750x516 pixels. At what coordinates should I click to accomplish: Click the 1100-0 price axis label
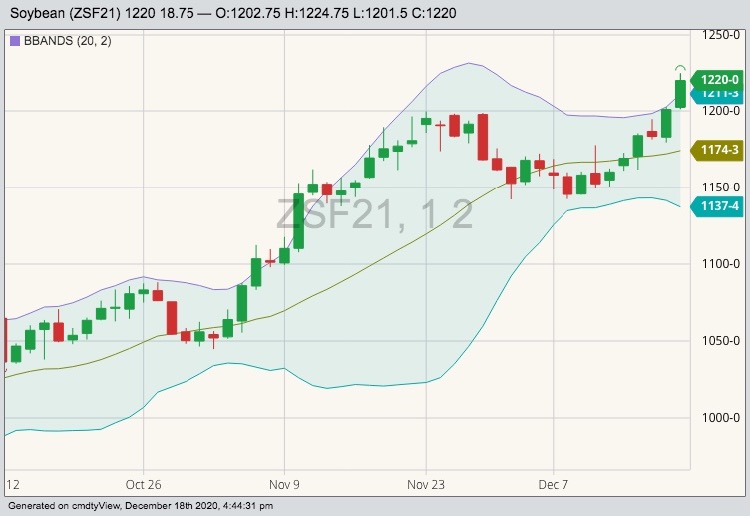tap(719, 264)
